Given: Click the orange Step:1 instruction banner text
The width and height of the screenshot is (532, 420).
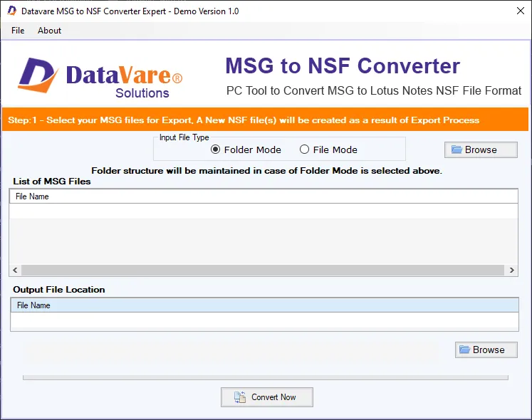Looking at the screenshot, I should point(244,120).
